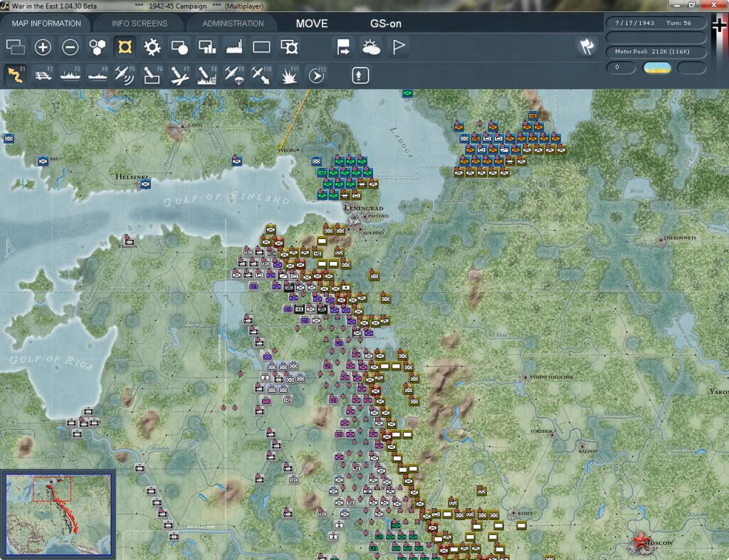Select the F6 bombing mode
The width and height of the screenshot is (729, 560).
(152, 75)
